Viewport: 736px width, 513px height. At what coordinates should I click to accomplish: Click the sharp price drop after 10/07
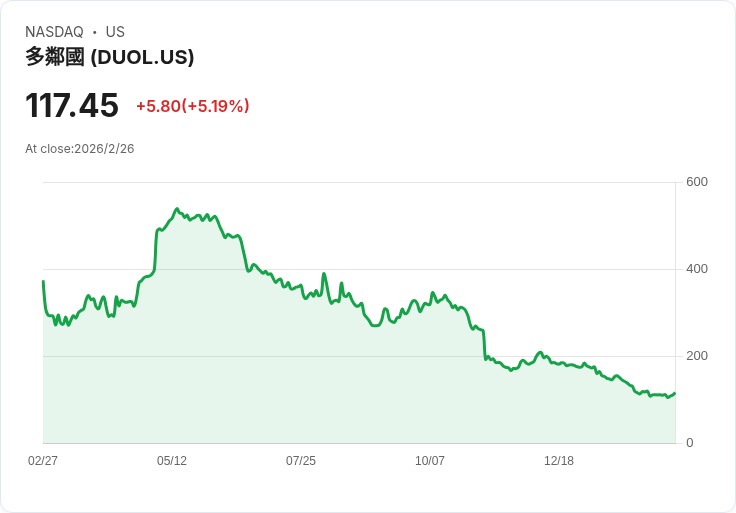click(x=484, y=345)
